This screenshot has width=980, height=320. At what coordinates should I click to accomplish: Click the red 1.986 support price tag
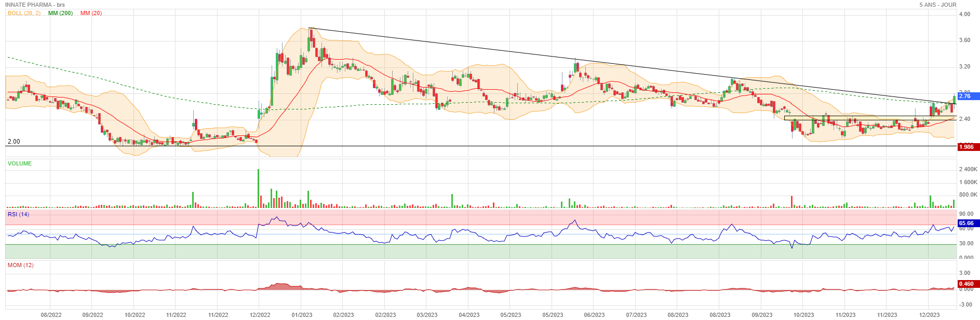tap(968, 147)
